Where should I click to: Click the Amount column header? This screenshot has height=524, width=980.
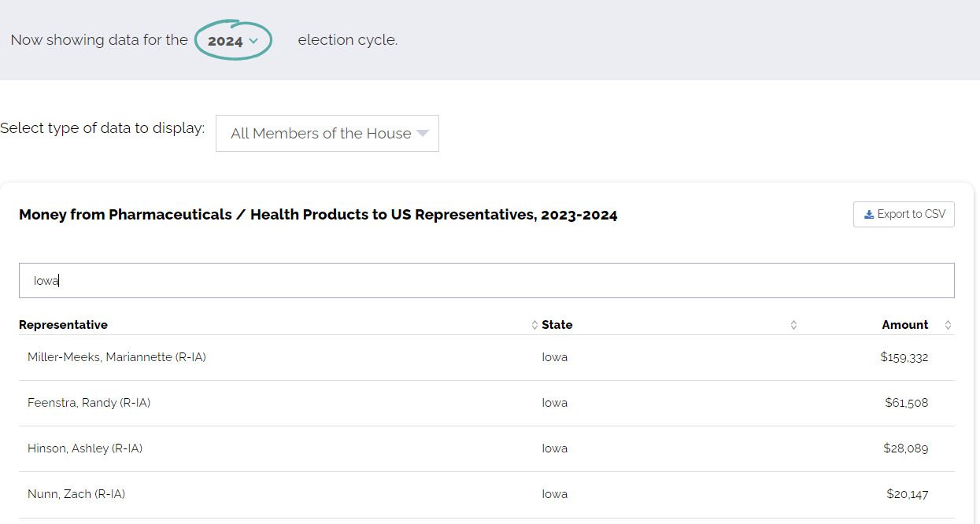pos(904,324)
